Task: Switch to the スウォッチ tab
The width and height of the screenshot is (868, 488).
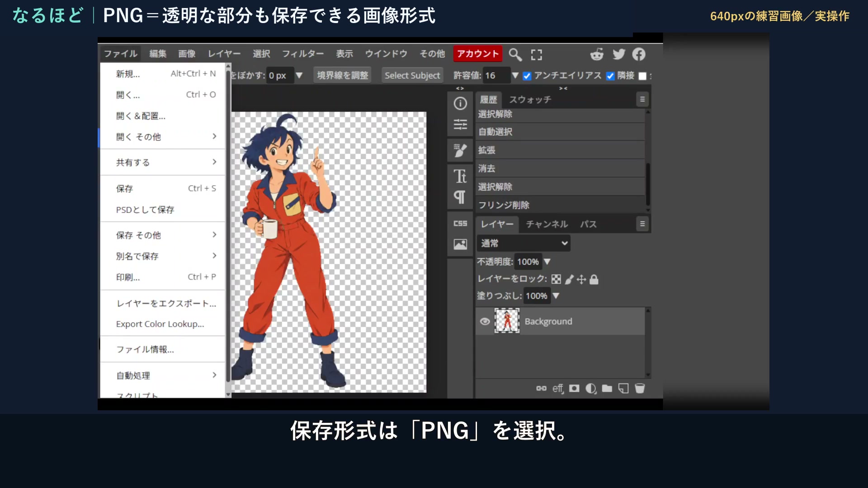Action: [530, 99]
